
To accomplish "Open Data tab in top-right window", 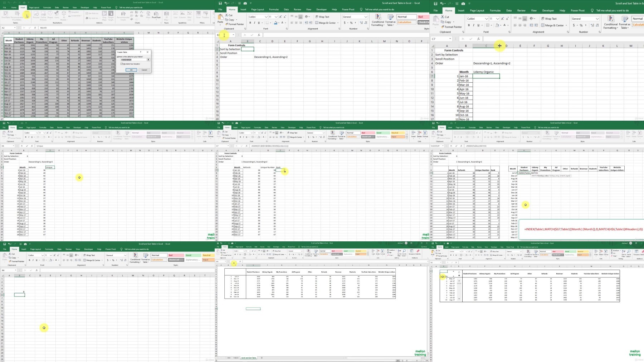I will (x=509, y=10).
